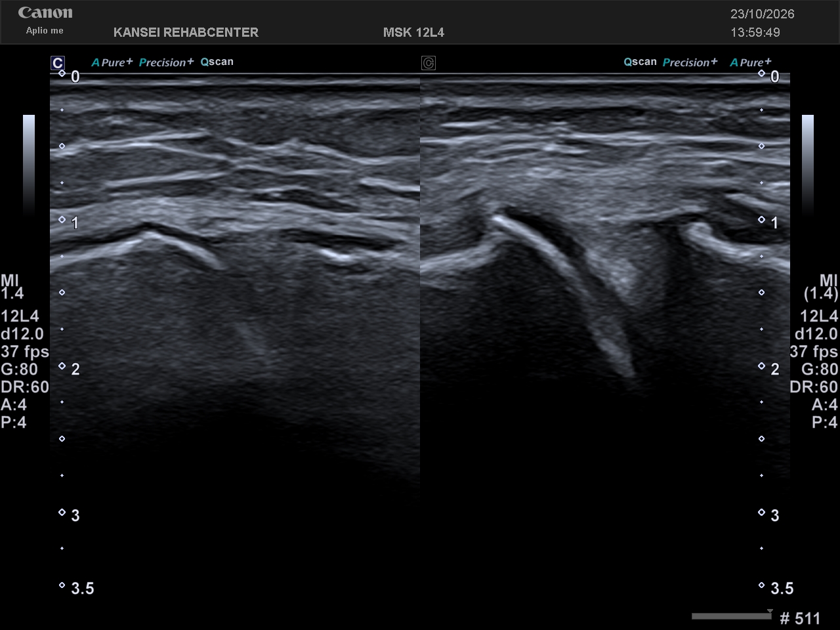Click KANSEI REHABCENTER institution name

(186, 32)
